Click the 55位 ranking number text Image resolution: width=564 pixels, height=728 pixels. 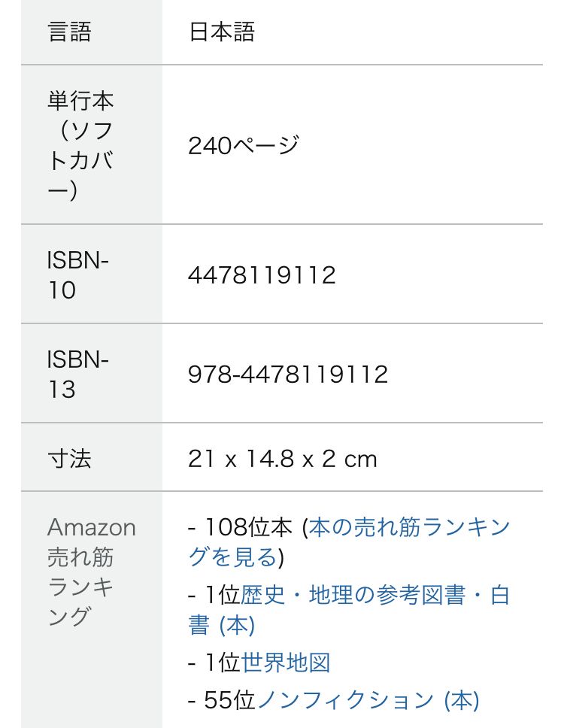pyautogui.click(x=230, y=699)
